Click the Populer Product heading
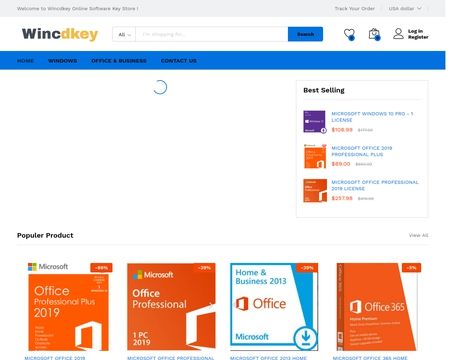 pos(45,235)
